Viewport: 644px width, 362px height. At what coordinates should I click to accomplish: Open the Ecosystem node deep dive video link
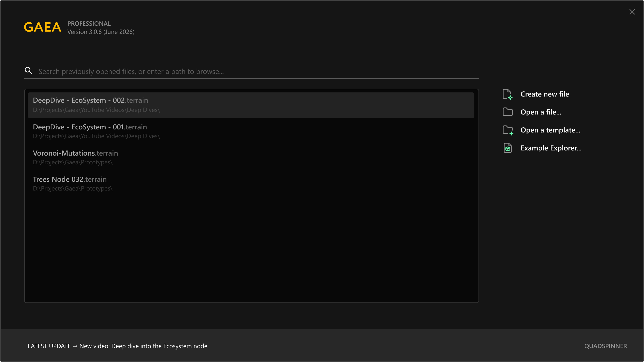pos(143,346)
